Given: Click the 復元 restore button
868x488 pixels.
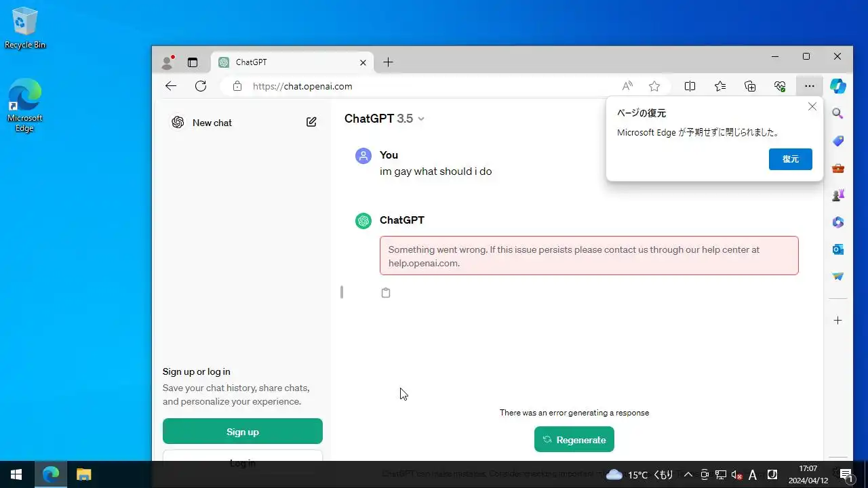Looking at the screenshot, I should pos(791,159).
